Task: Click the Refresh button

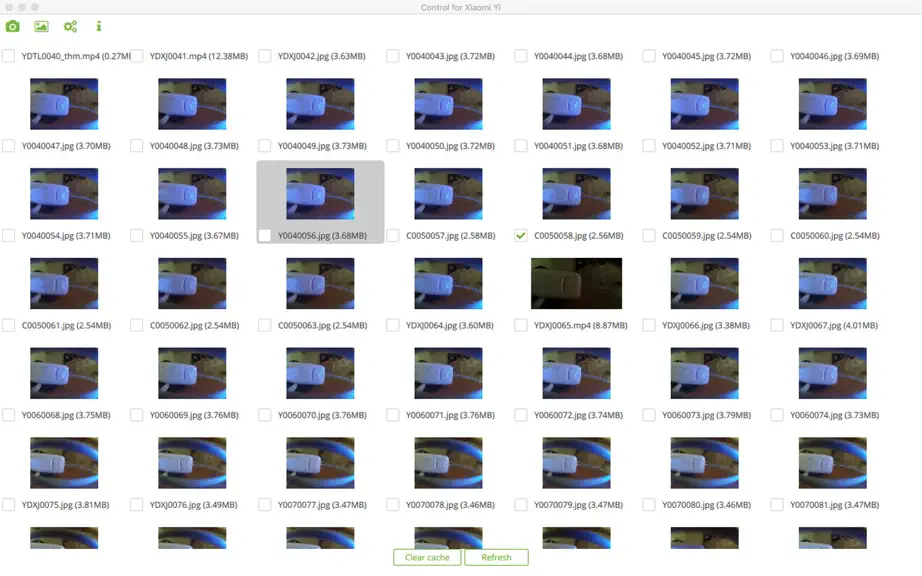Action: coord(496,557)
